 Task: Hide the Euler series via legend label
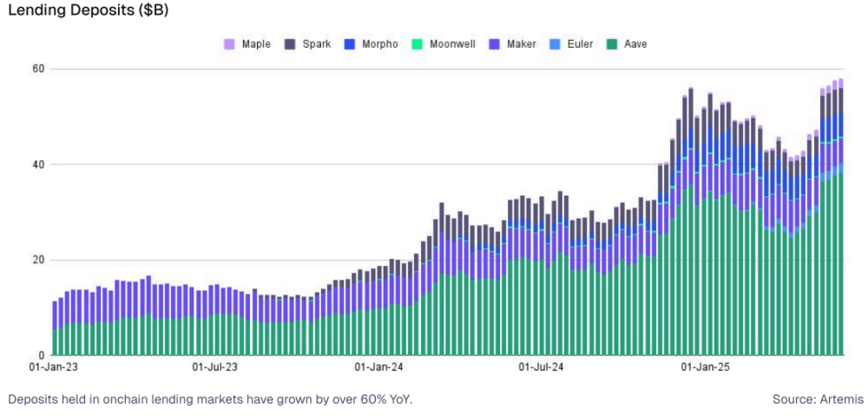(x=581, y=44)
